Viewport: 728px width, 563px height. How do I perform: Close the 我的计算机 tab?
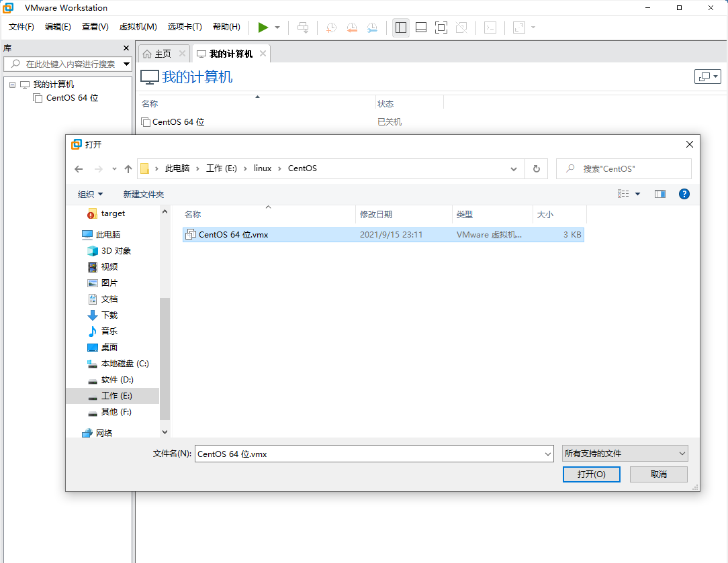coord(263,53)
